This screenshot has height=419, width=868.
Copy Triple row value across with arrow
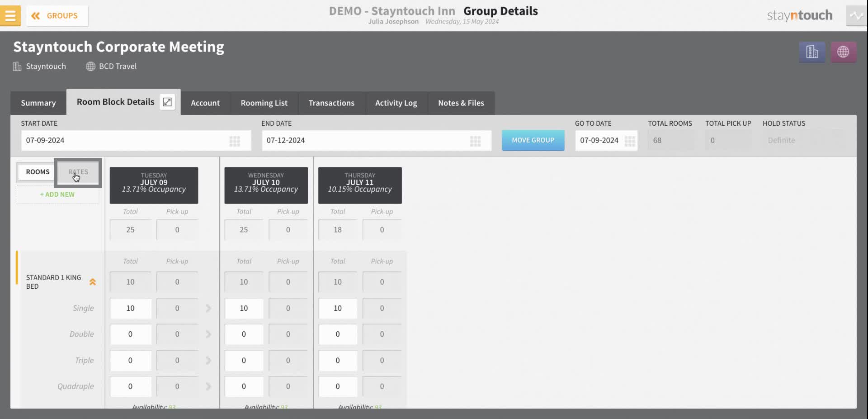pyautogui.click(x=208, y=361)
